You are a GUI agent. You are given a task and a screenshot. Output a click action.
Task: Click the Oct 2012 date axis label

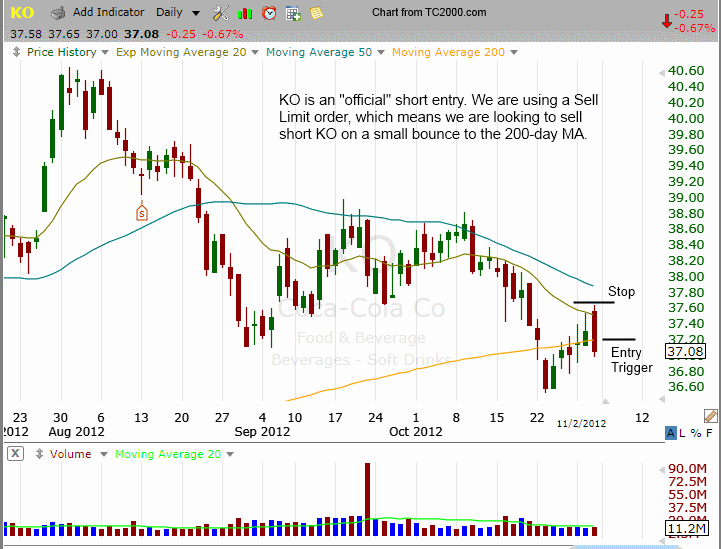point(416,432)
